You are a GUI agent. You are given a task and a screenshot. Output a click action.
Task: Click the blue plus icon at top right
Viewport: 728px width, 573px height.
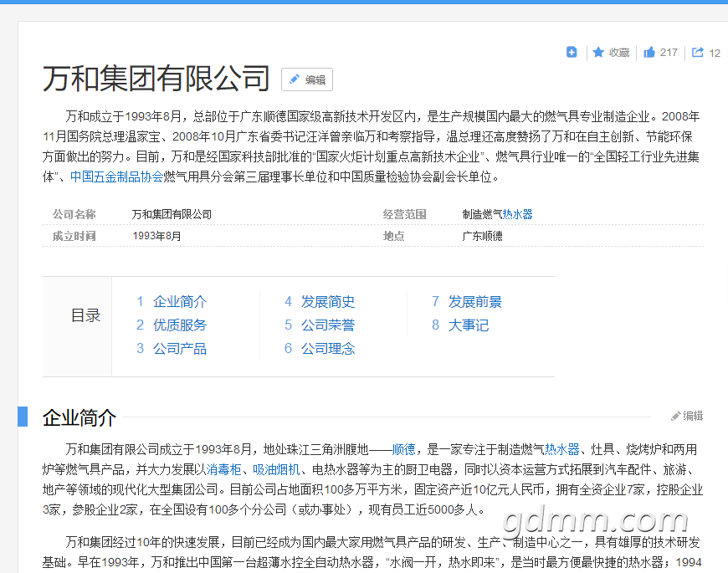(x=572, y=52)
